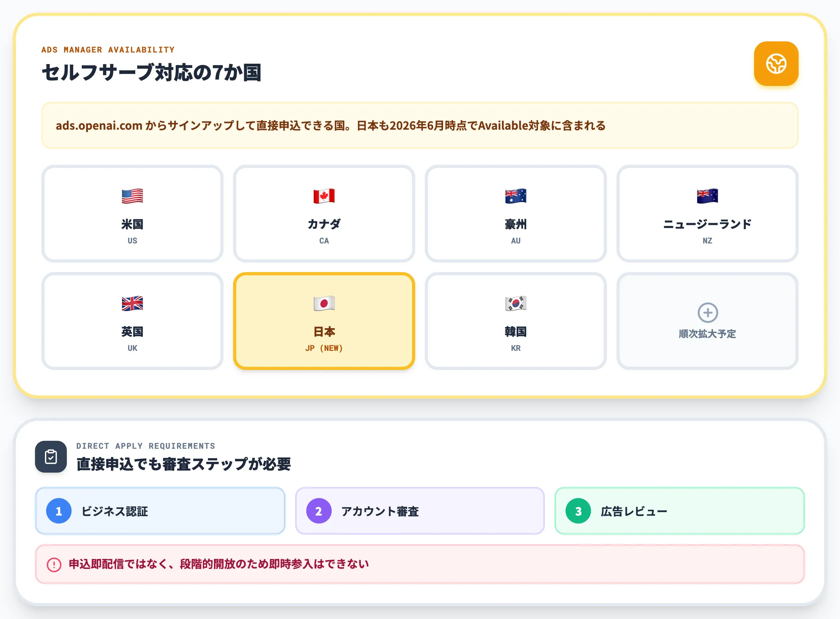Click the orange globe icon button
Screen dimensions: 840x619
(x=776, y=64)
